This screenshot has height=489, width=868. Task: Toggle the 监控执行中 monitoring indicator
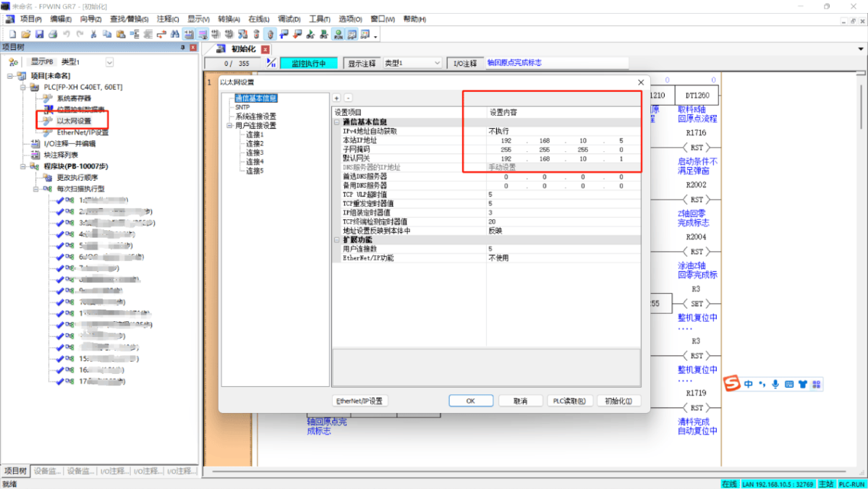(x=308, y=64)
